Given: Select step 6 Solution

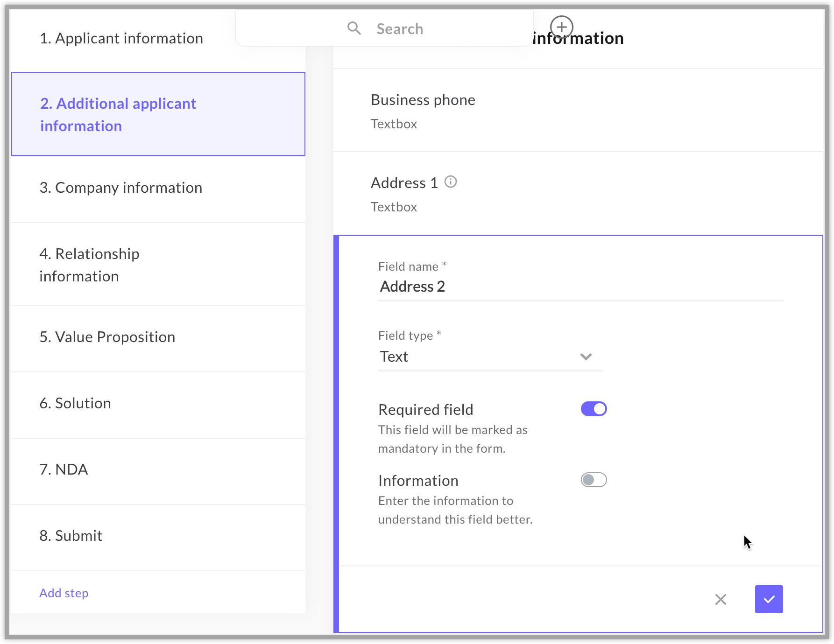Looking at the screenshot, I should pyautogui.click(x=75, y=403).
